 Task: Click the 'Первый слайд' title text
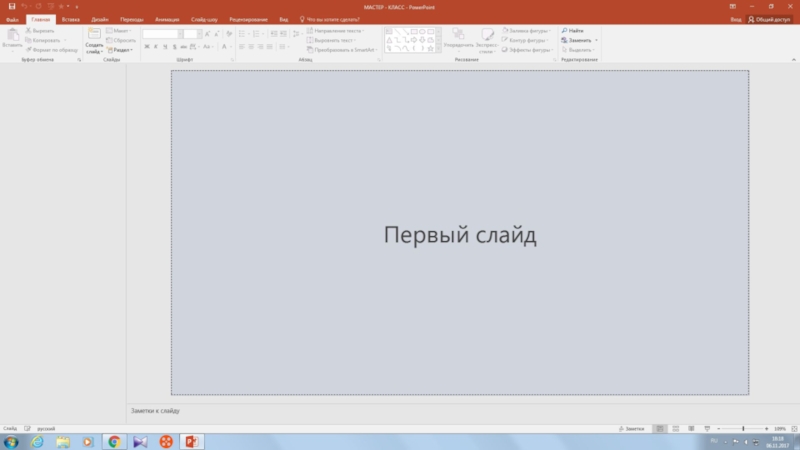coord(460,235)
